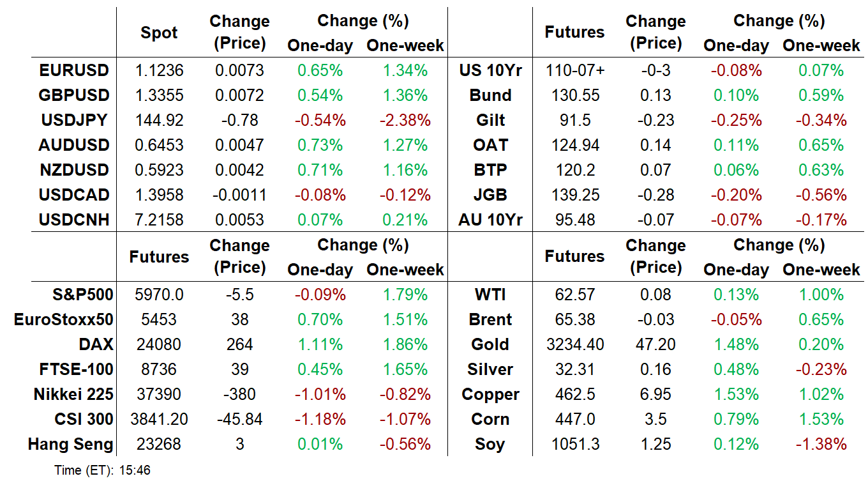Select the USDJPY spot value 144.92

(159, 120)
